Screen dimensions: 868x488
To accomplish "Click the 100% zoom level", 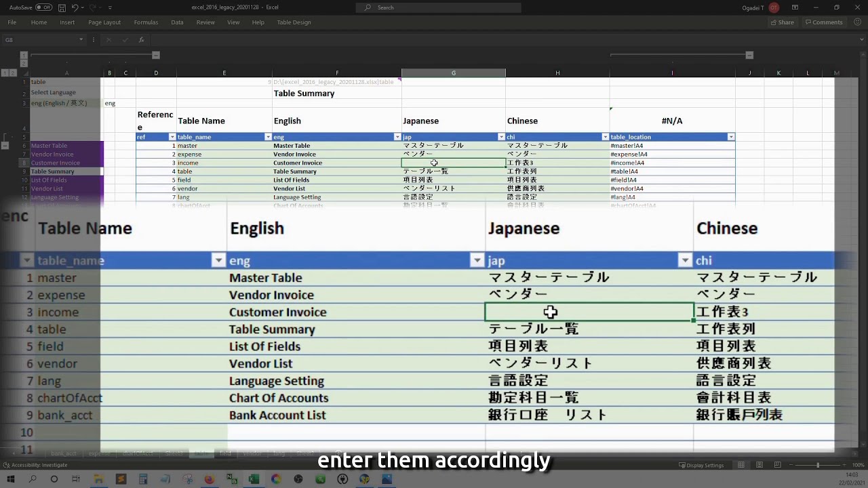I will [858, 465].
